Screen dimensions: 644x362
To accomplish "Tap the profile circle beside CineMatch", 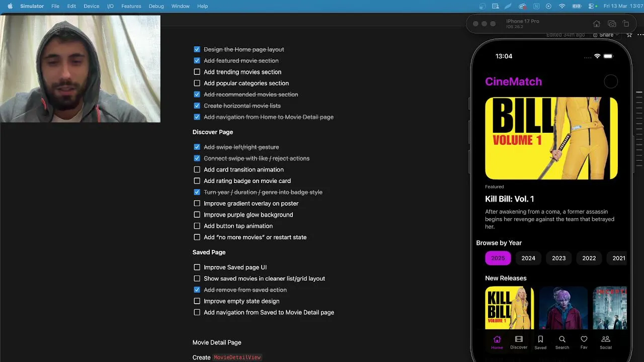I will (611, 81).
